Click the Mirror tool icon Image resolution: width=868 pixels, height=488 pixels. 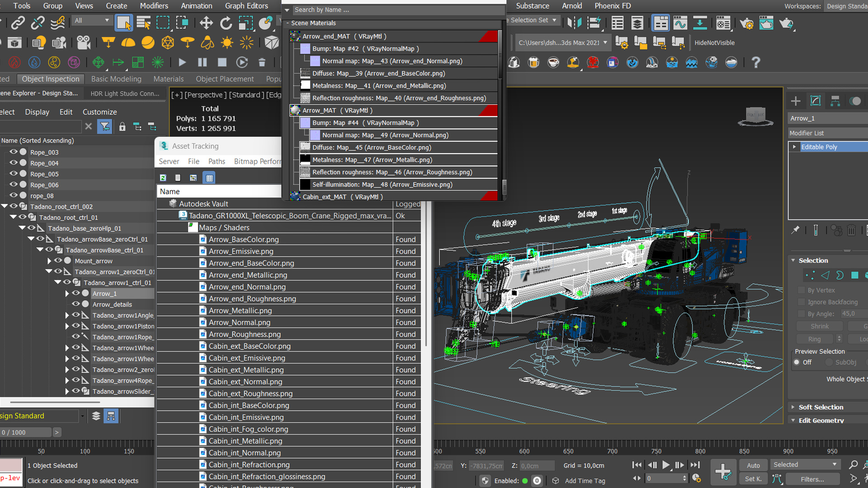click(x=574, y=23)
